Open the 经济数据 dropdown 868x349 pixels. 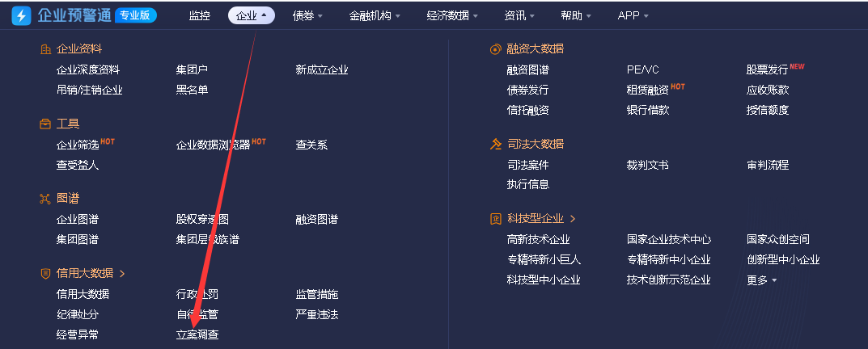click(452, 16)
